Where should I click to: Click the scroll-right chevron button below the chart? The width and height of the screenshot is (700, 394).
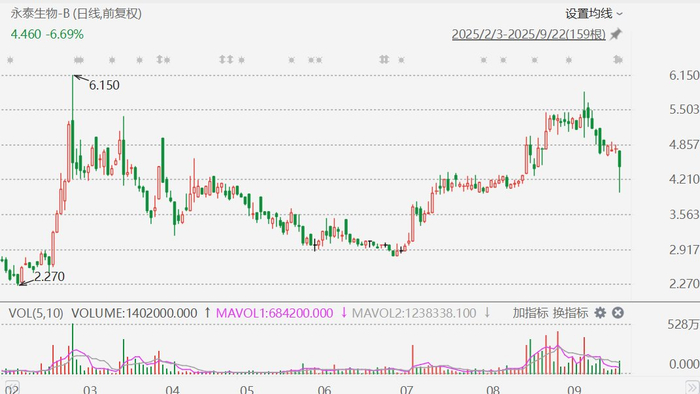692,387
